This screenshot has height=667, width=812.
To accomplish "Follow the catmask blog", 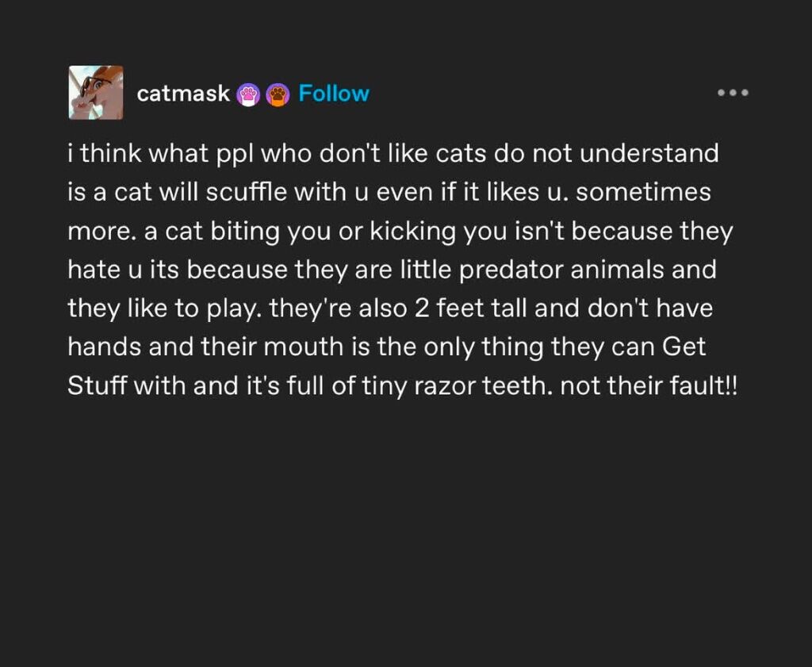I will (334, 94).
